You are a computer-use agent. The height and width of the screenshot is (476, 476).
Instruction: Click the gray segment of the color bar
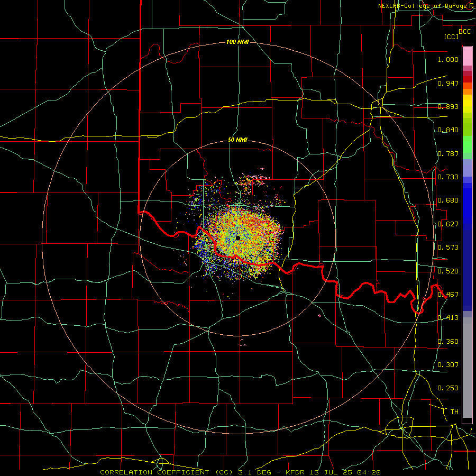[x=467, y=368]
